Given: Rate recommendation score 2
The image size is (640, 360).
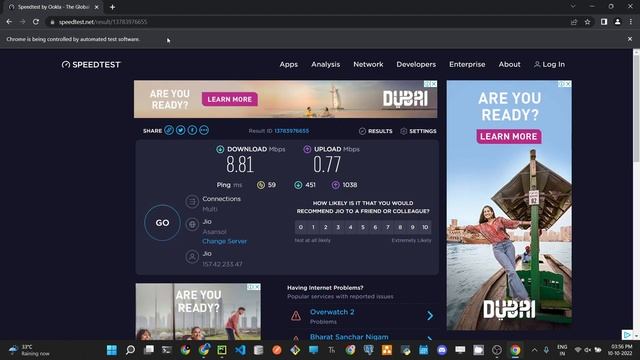Looking at the screenshot, I should tap(326, 227).
